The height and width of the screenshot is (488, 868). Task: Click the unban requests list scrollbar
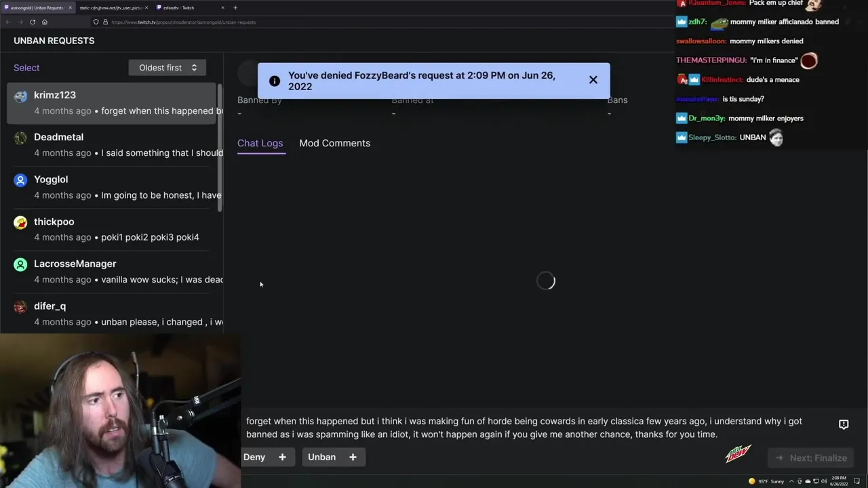[x=219, y=146]
